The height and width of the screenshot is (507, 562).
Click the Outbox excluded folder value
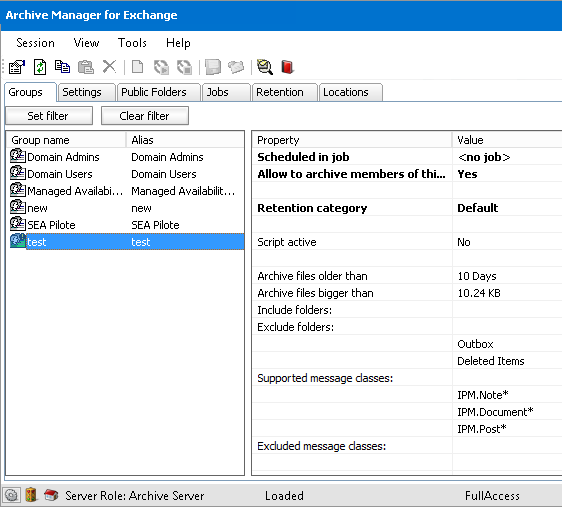point(475,344)
